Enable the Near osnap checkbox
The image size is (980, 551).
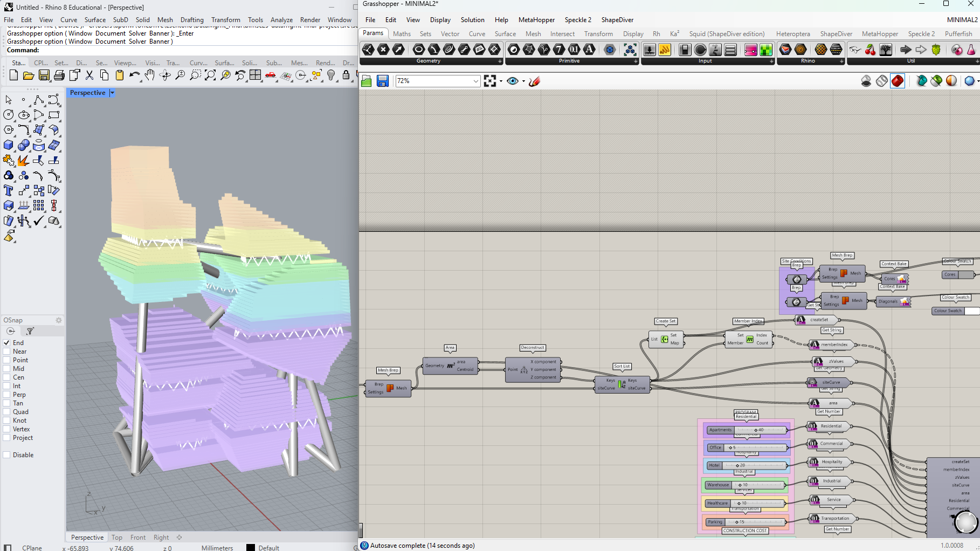click(7, 352)
